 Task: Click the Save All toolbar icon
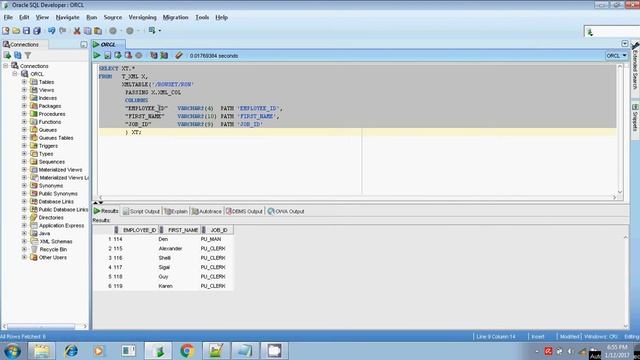tap(37, 31)
